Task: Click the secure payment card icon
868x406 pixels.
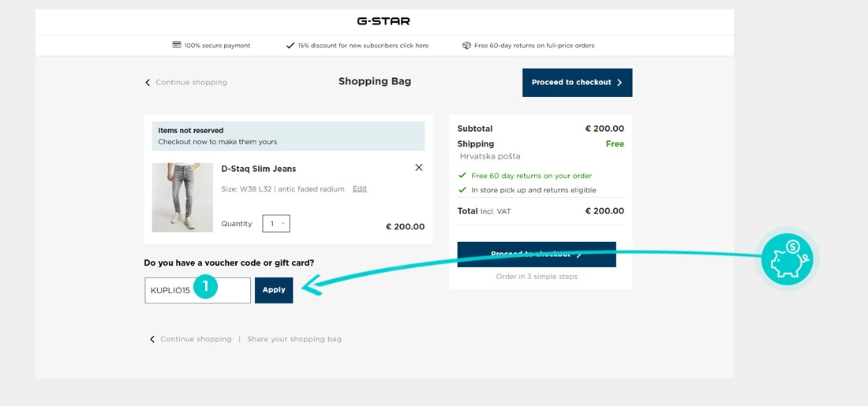Action: tap(177, 45)
